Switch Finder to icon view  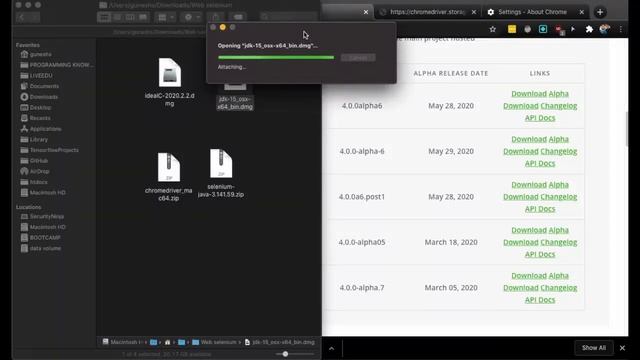coord(104,17)
